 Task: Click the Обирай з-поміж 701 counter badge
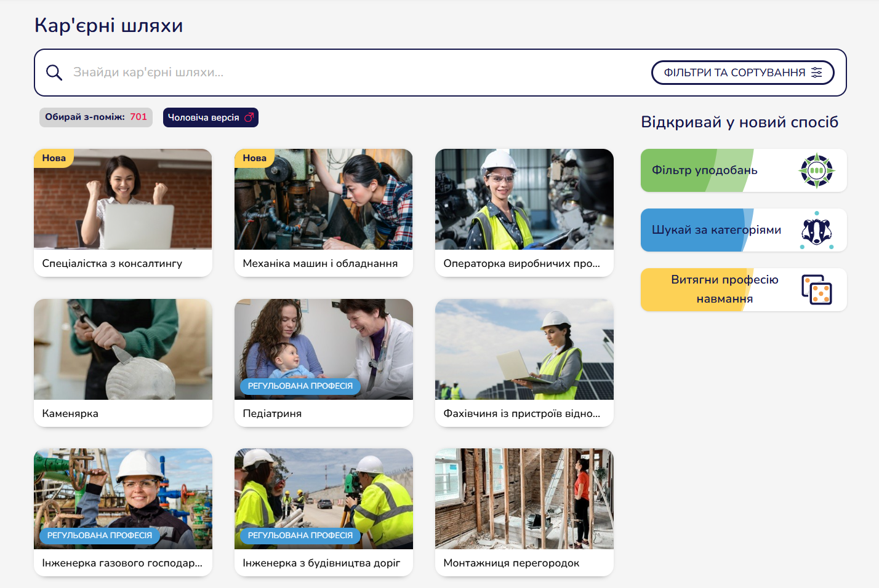[96, 117]
